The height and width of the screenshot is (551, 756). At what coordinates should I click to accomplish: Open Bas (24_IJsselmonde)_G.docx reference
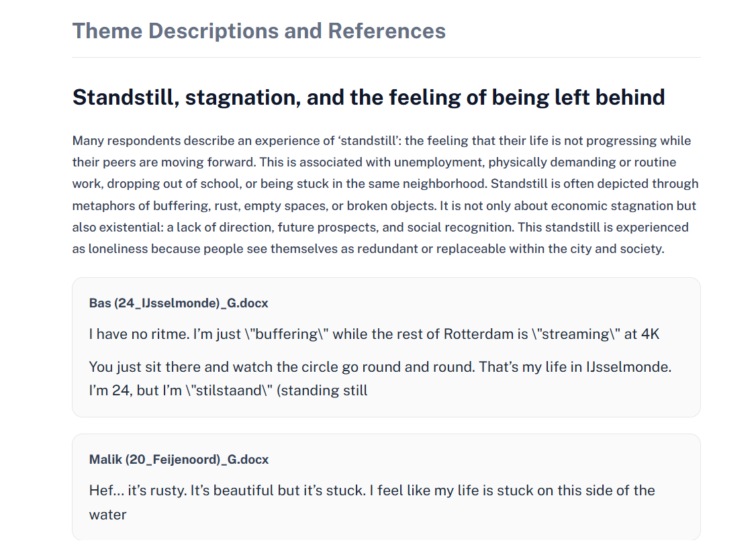click(x=179, y=303)
